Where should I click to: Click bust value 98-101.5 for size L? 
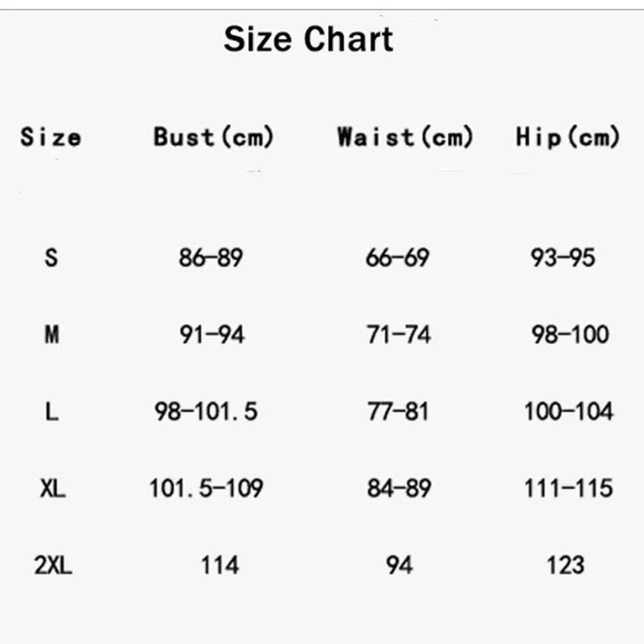point(206,412)
